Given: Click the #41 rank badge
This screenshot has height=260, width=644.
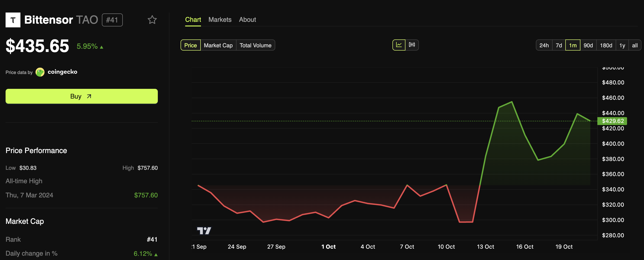Looking at the screenshot, I should pyautogui.click(x=112, y=20).
